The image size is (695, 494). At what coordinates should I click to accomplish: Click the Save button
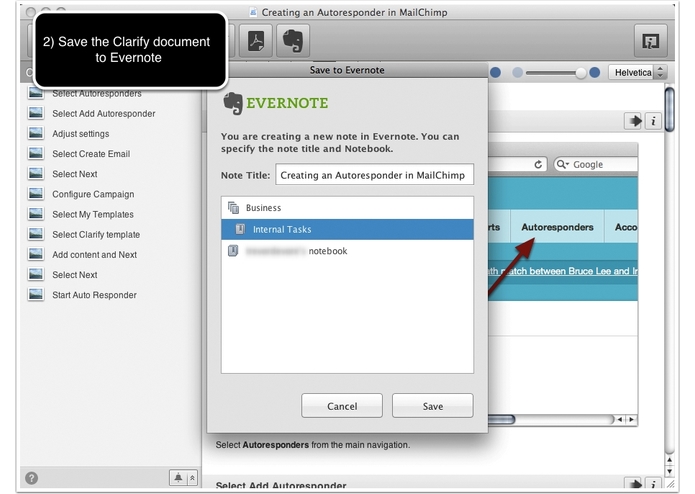click(433, 406)
